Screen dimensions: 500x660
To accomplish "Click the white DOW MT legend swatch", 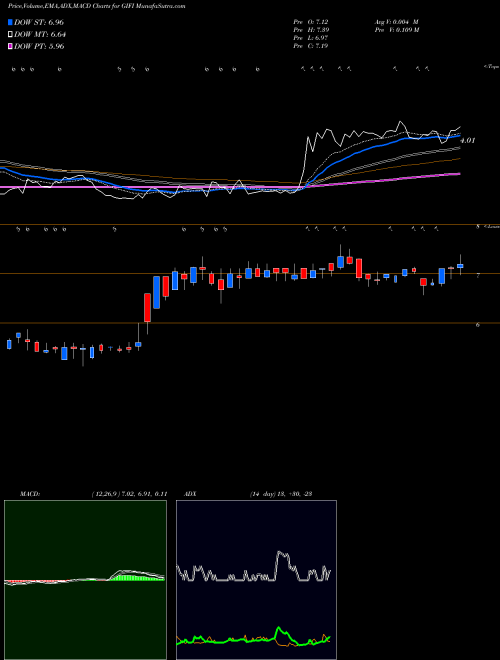I will pyautogui.click(x=10, y=35).
